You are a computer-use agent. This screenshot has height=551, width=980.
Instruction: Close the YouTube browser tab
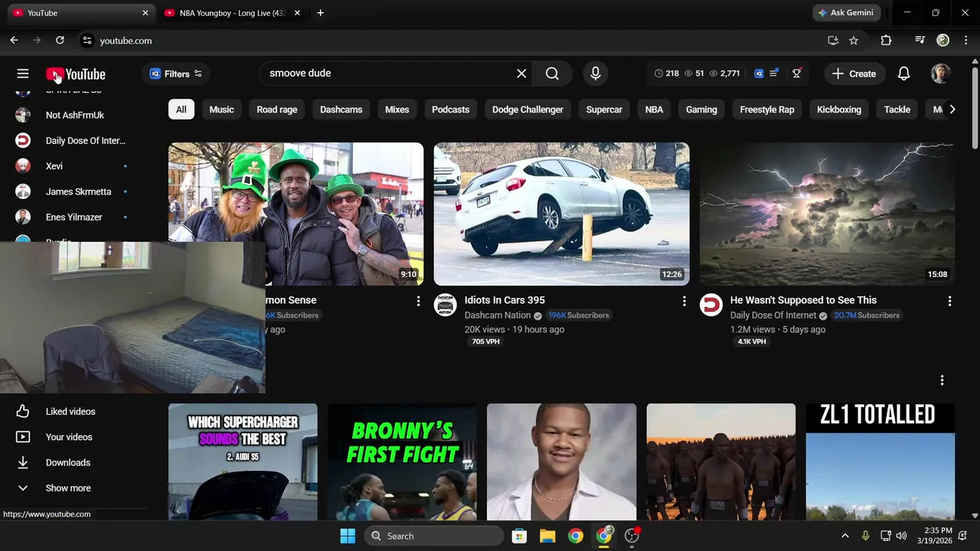pyautogui.click(x=145, y=13)
